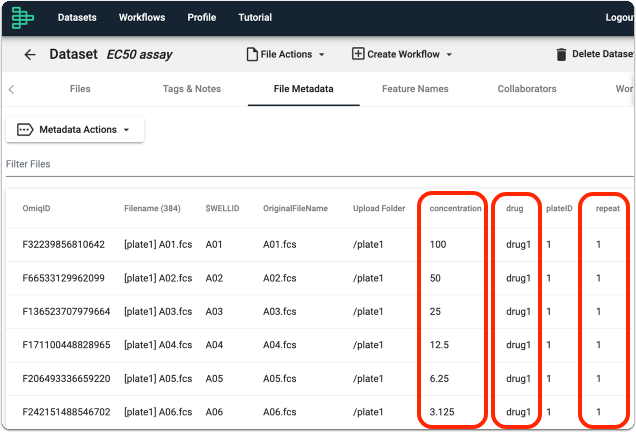Click original file name A05.fcs
Screen dimensions: 636x432
coord(279,378)
